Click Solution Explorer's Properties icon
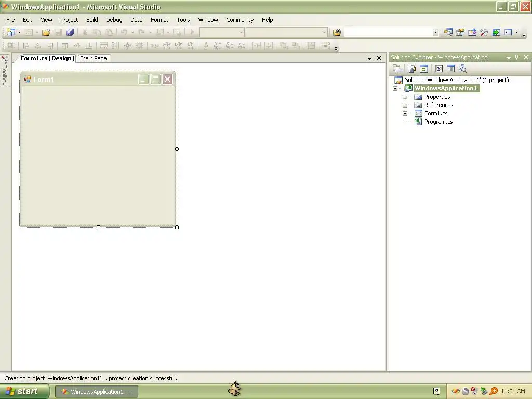This screenshot has height=399, width=532. 397,69
